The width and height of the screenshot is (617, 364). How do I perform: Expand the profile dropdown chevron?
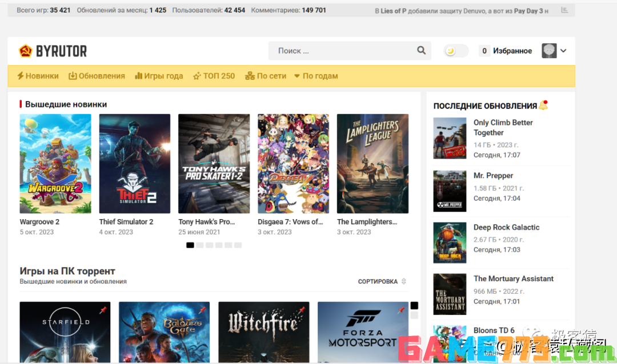[x=563, y=51]
